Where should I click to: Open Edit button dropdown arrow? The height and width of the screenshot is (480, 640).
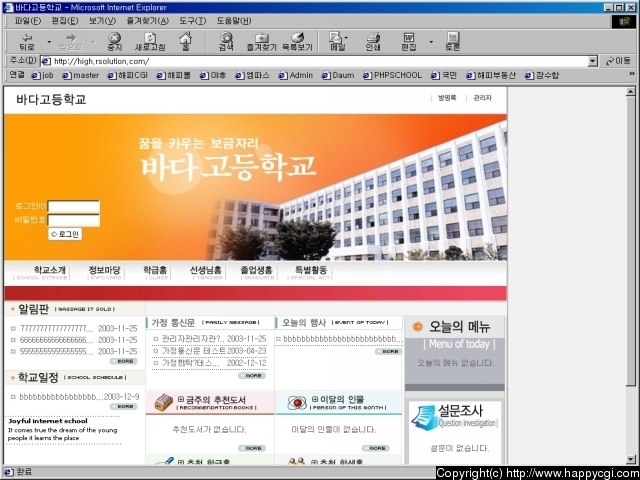click(x=431, y=42)
